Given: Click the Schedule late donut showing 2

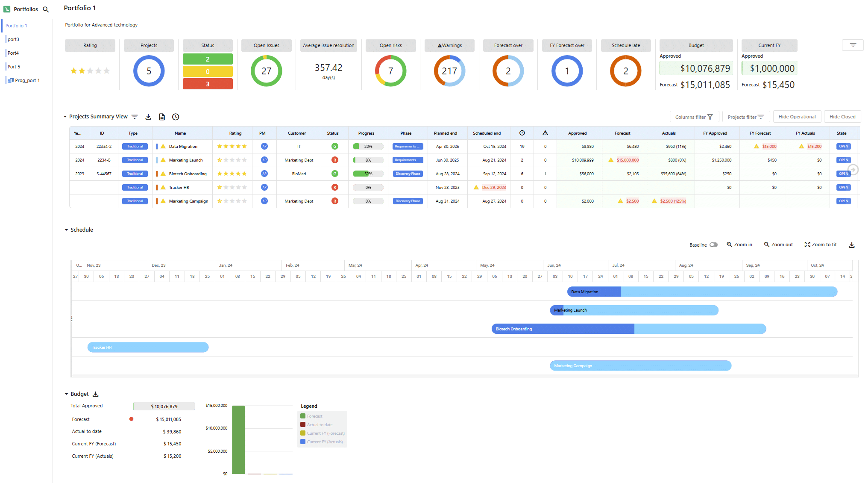Looking at the screenshot, I should (626, 71).
